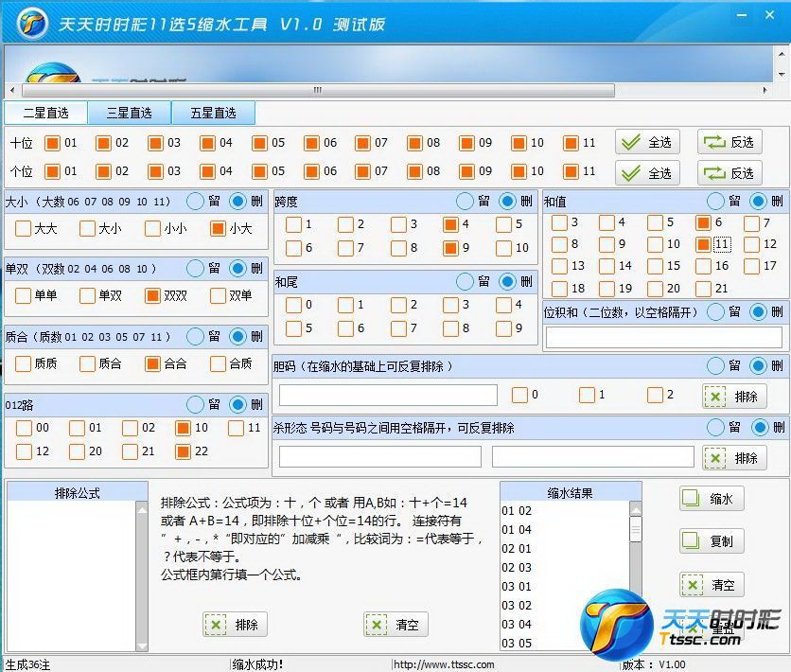791x672 pixels.
Task: Select 删 radio for 单双 section
Action: [237, 269]
